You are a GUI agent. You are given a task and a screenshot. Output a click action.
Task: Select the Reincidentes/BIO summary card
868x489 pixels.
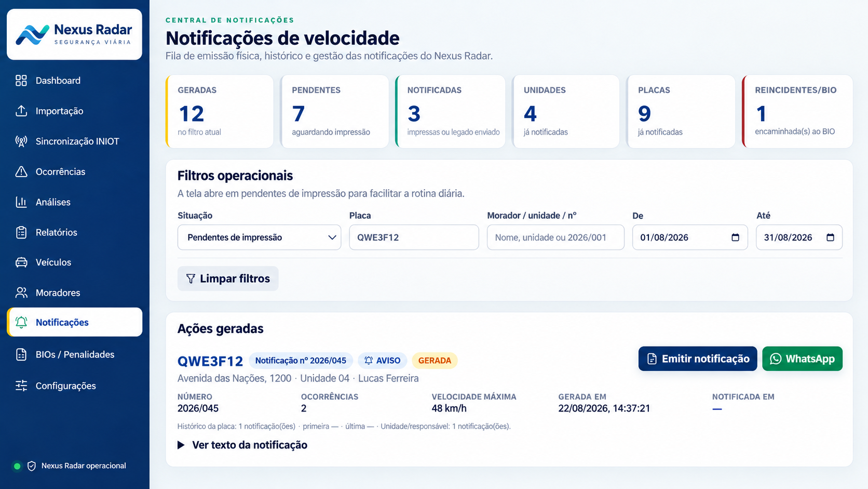797,111
